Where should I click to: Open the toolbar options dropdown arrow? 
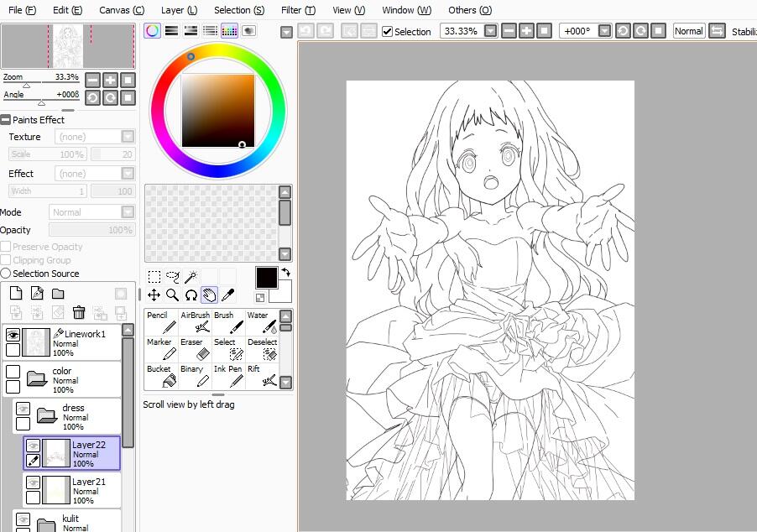(x=286, y=33)
